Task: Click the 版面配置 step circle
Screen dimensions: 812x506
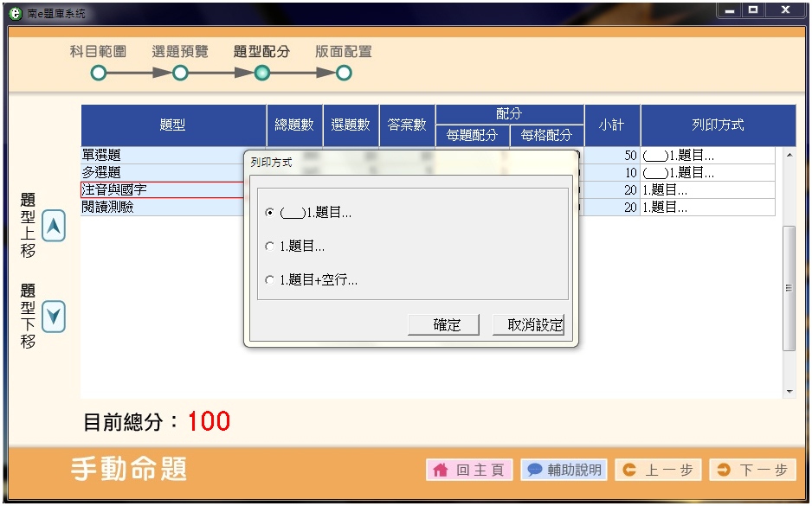Action: pyautogui.click(x=344, y=74)
